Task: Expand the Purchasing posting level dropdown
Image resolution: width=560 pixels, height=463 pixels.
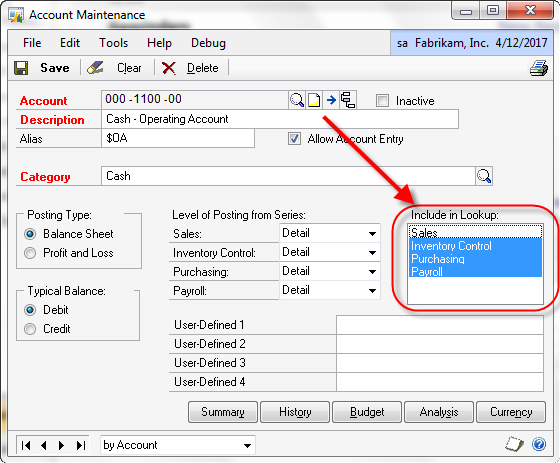Action: [x=372, y=272]
